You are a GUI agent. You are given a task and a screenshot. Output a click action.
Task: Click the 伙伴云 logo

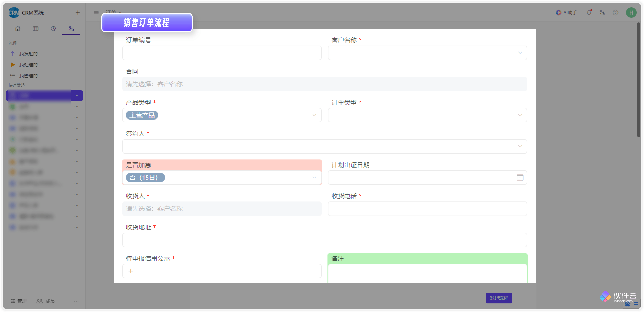coord(618,296)
